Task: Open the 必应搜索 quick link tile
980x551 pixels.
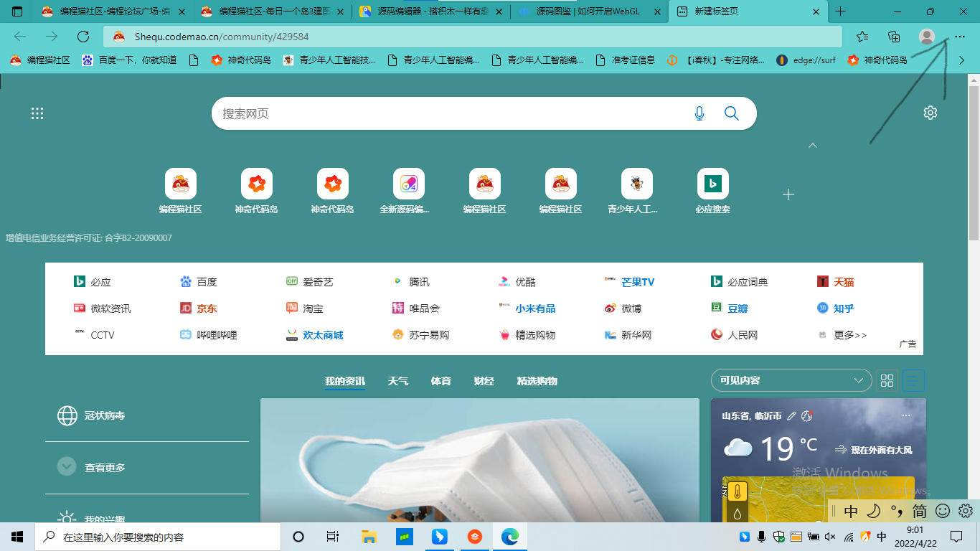Action: [713, 192]
